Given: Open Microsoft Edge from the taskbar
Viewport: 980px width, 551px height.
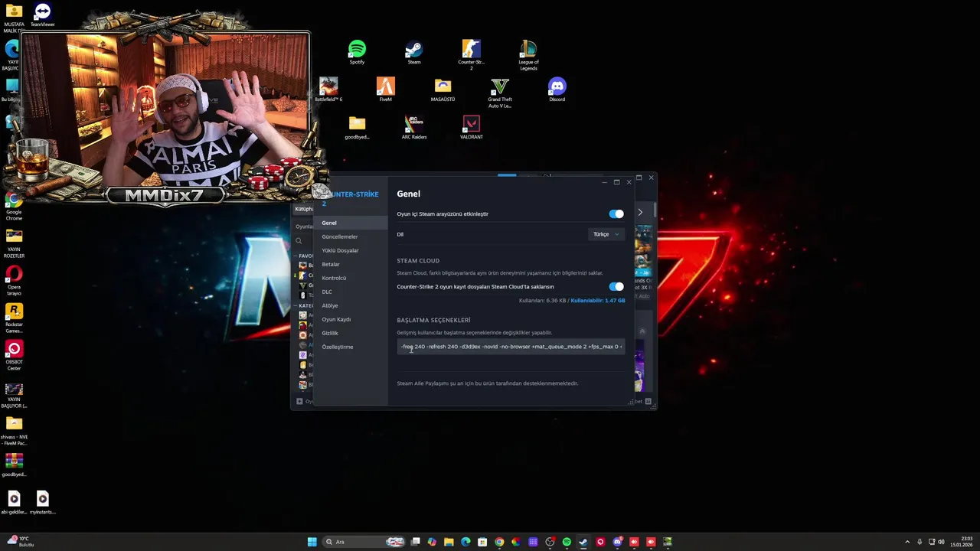Looking at the screenshot, I should (465, 542).
